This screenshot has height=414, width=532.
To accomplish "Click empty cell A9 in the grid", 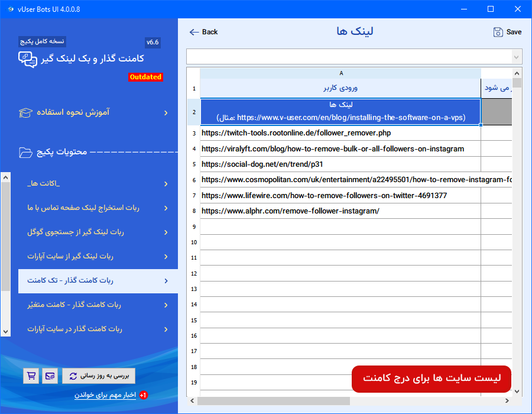I will tap(340, 227).
